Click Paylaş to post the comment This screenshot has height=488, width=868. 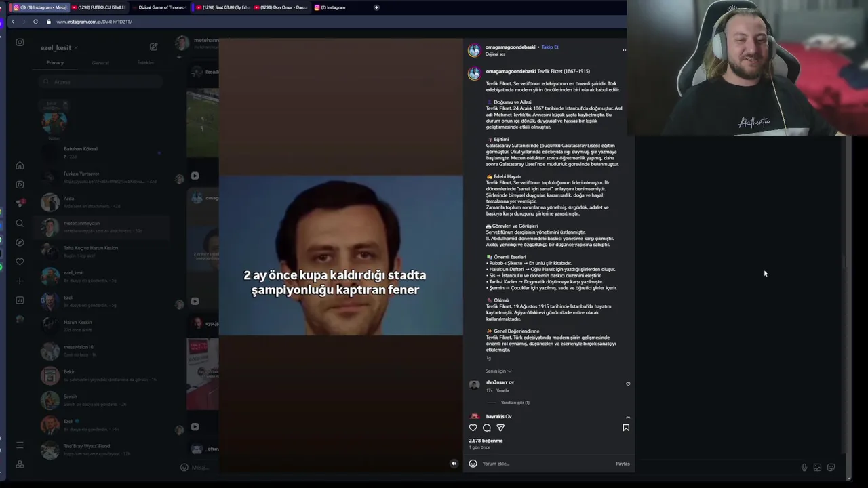[623, 464]
